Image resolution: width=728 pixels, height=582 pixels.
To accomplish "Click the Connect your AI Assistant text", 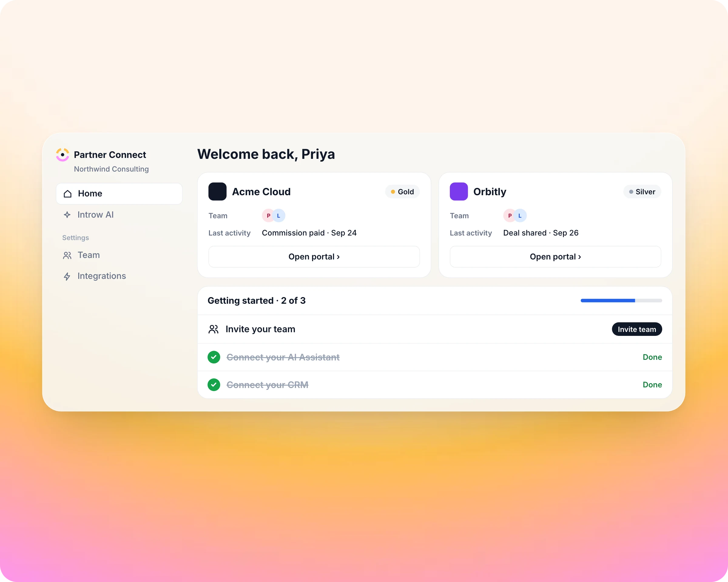I will pyautogui.click(x=283, y=357).
